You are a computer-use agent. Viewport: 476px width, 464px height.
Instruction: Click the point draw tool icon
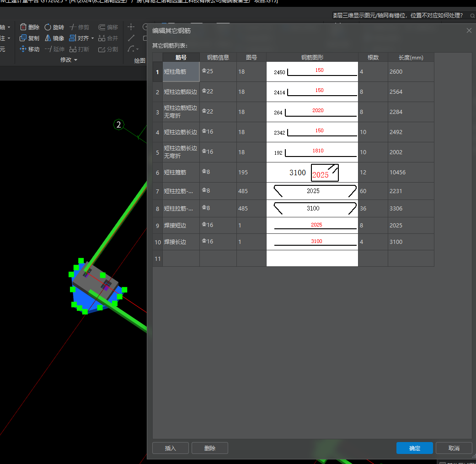131,27
